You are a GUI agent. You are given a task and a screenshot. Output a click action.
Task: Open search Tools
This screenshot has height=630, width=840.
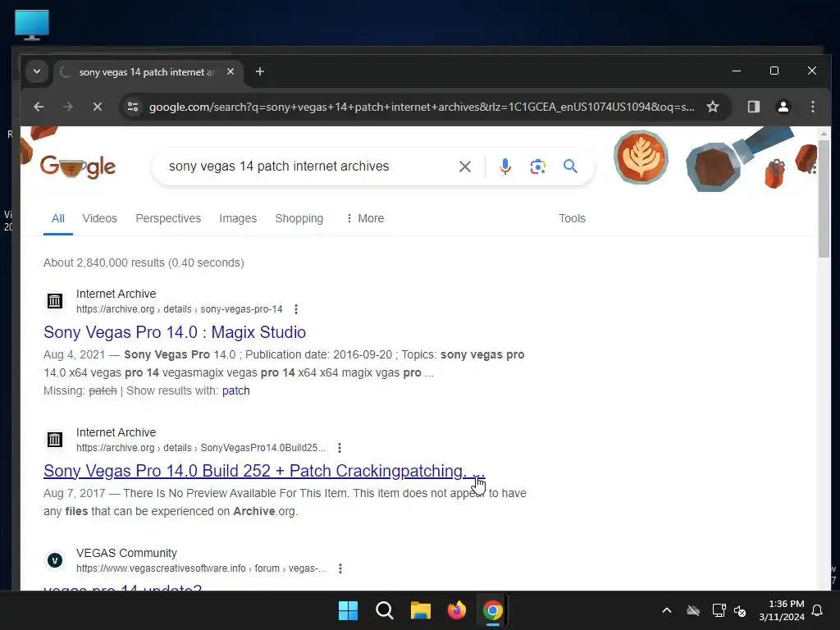(572, 218)
